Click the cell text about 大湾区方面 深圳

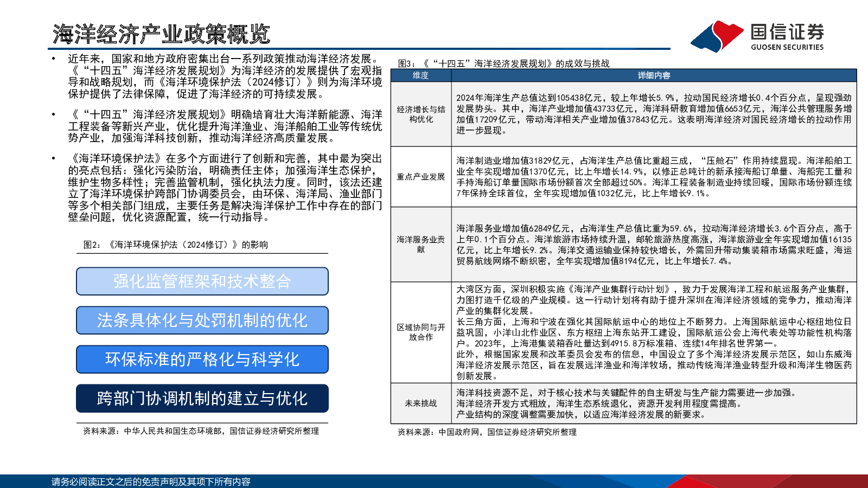point(654,300)
